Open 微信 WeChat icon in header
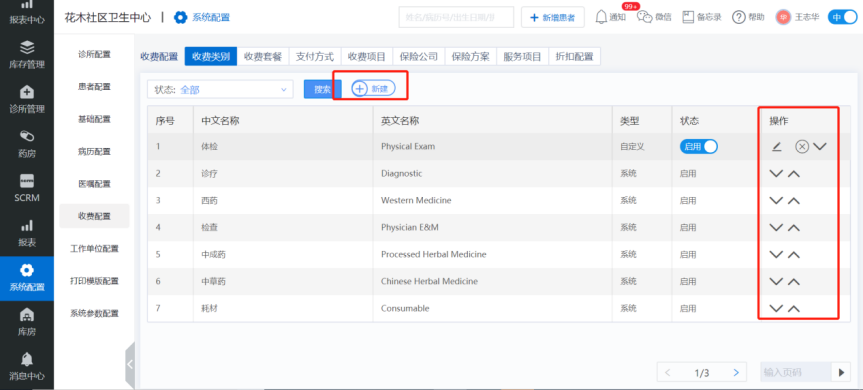Image resolution: width=863 pixels, height=390 pixels. tap(654, 17)
